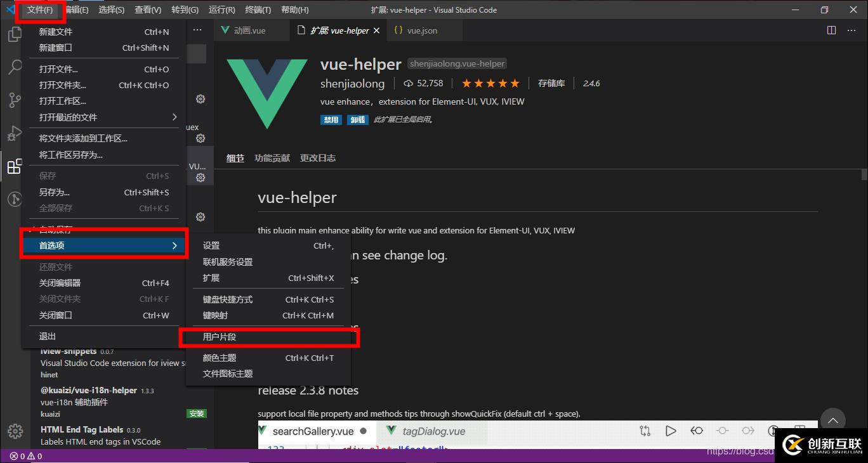Install the @kuaizi/vue-i18n-helper extension via 安装
The image size is (868, 463).
point(197,414)
